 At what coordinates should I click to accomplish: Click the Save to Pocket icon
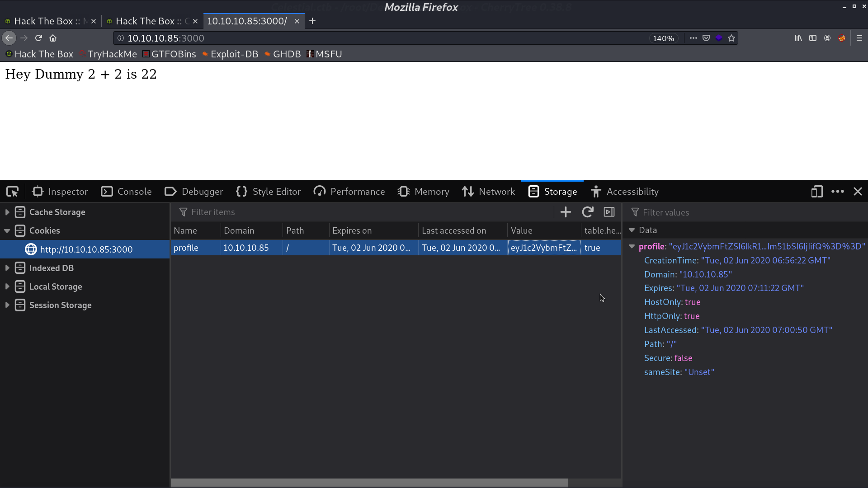(706, 38)
